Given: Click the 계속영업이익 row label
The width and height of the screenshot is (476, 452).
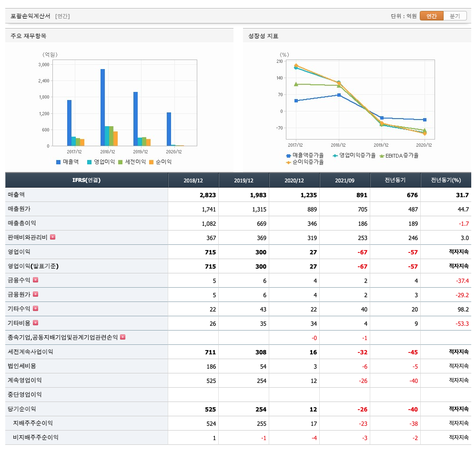Looking at the screenshot, I should pos(25,381).
